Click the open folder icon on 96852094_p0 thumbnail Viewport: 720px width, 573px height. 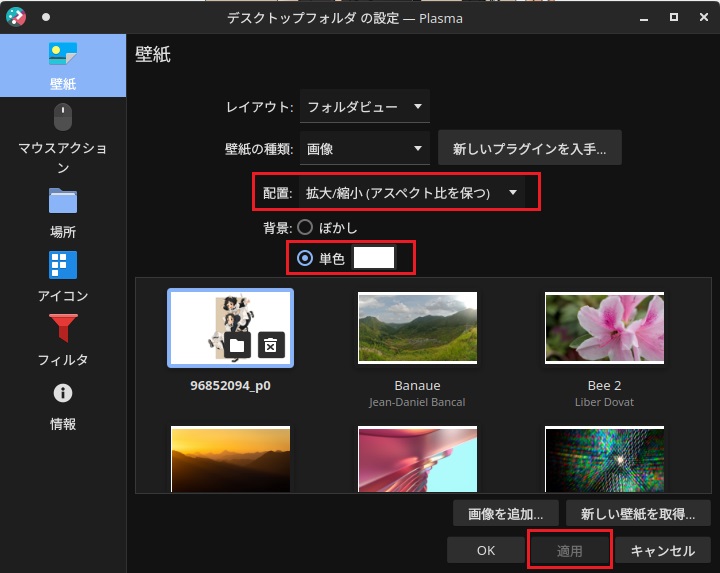[x=237, y=345]
